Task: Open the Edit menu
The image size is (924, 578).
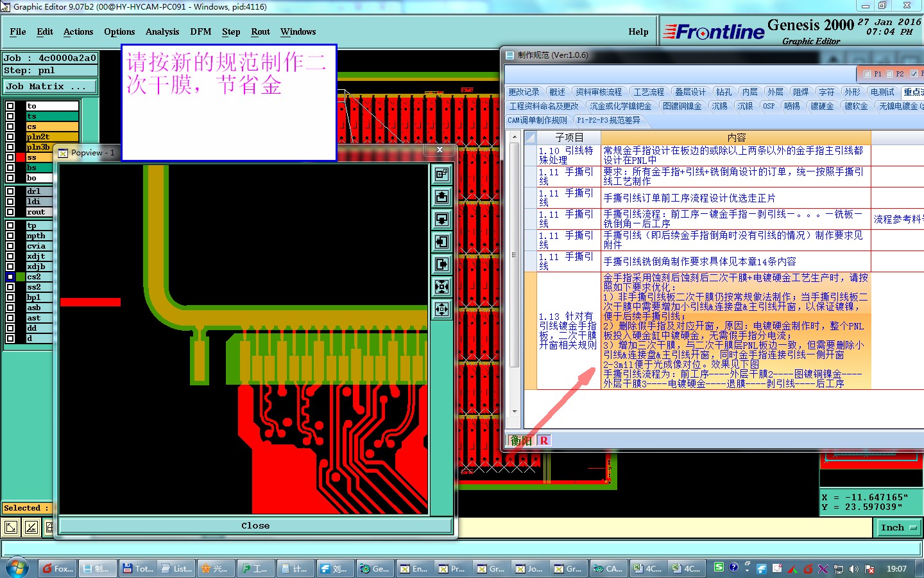Action: (45, 31)
